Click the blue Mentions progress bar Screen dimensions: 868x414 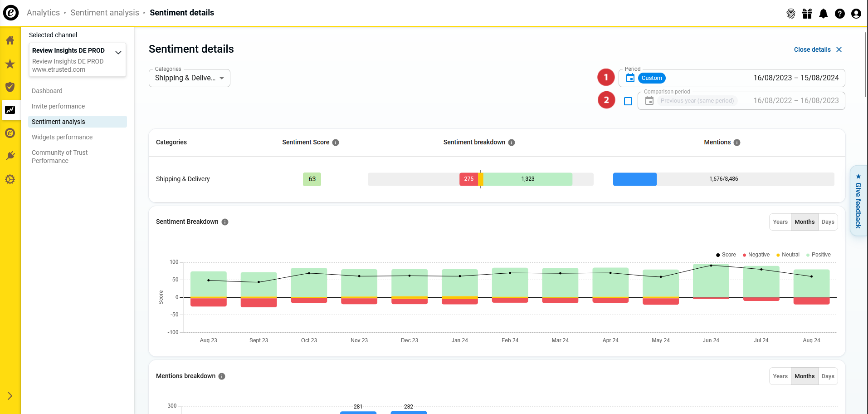[x=635, y=179]
